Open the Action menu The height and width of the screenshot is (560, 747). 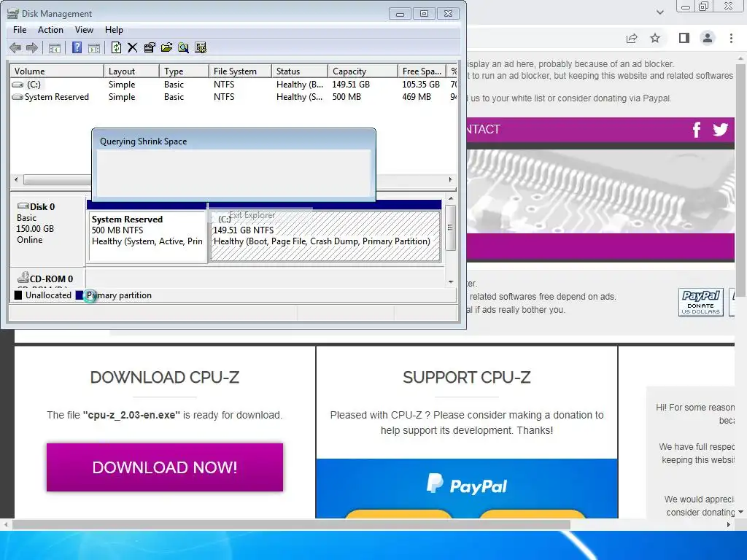coord(50,29)
